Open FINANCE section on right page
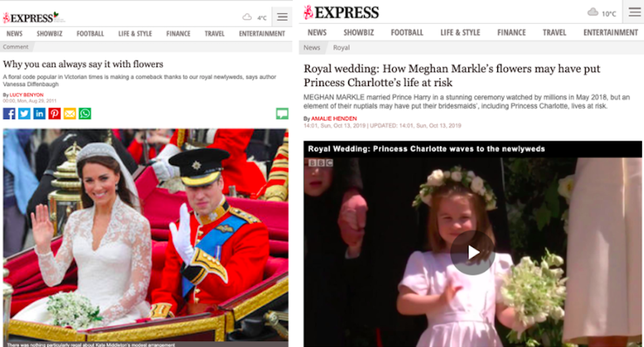This screenshot has width=644, height=347. point(511,32)
